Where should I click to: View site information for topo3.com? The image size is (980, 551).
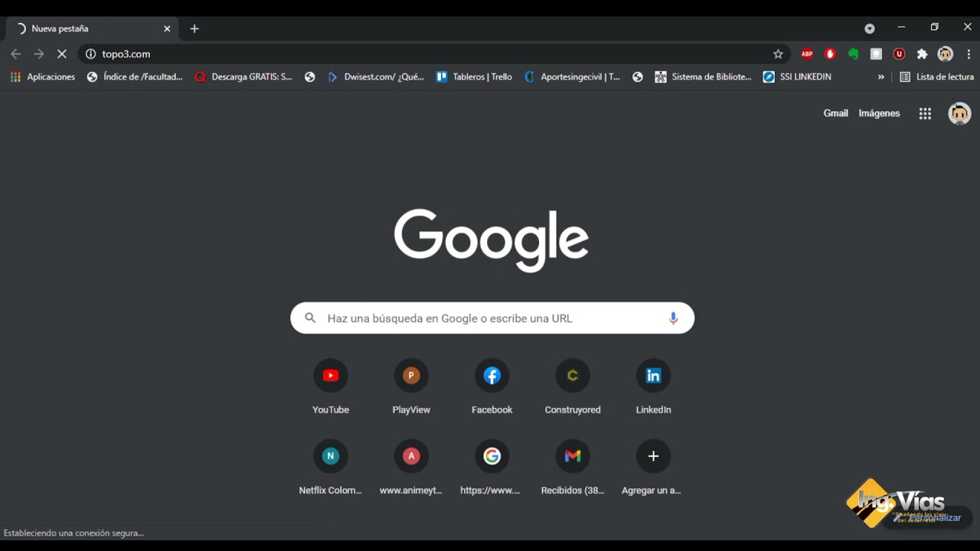coord(90,54)
